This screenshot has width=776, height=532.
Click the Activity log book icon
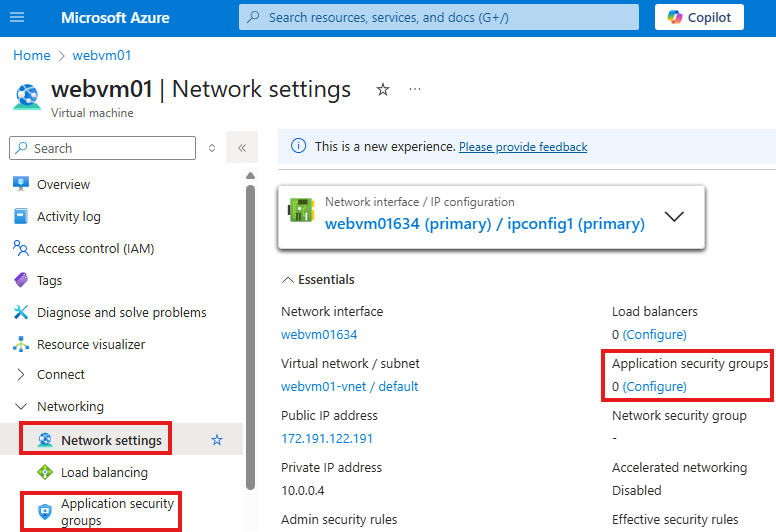[x=21, y=216]
